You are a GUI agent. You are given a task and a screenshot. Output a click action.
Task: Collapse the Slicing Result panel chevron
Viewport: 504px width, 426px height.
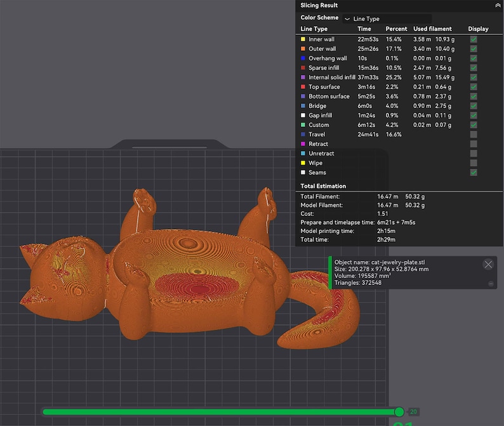click(x=498, y=5)
